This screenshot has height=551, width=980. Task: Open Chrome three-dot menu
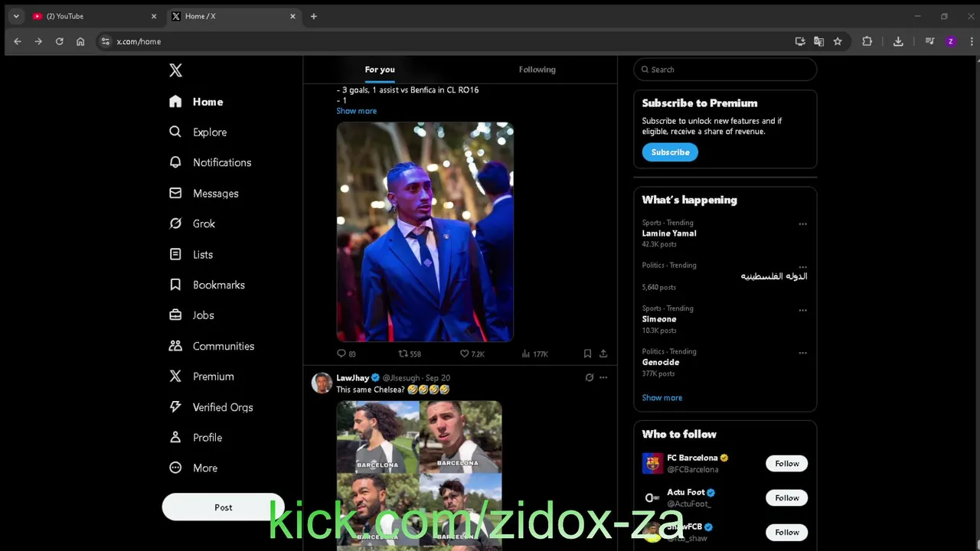tap(971, 41)
